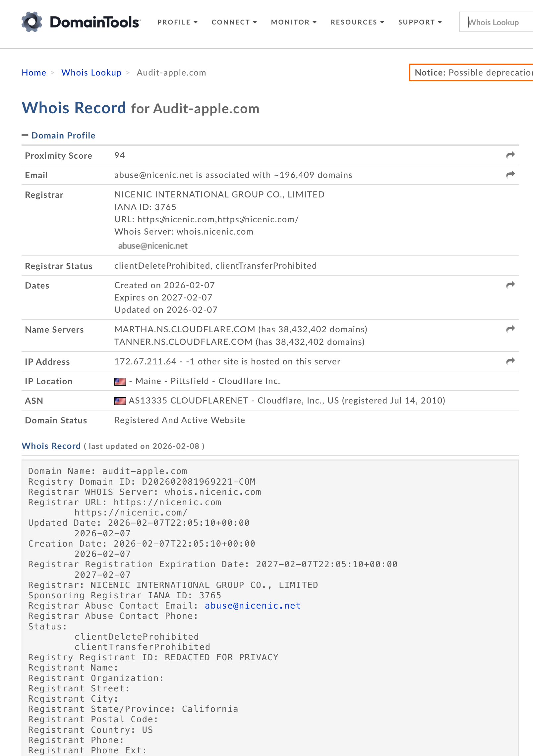The height and width of the screenshot is (756, 533).
Task: Open the Whois Lookup breadcrumb link
Action: tap(91, 73)
